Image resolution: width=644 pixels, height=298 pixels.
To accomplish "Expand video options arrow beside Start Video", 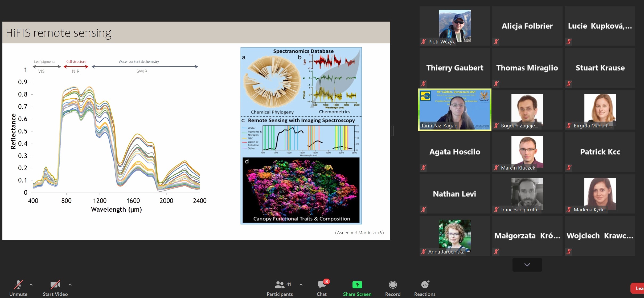I will click(70, 285).
